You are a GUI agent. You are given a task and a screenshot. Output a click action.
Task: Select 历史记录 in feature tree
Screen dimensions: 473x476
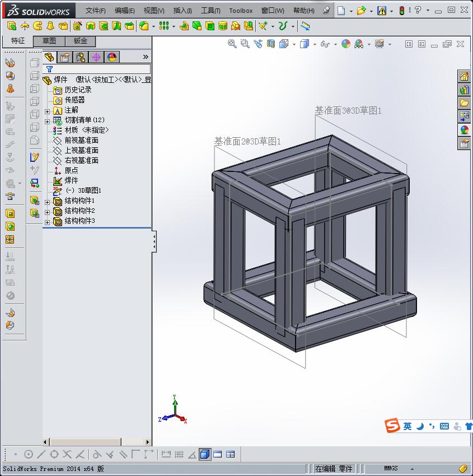tap(78, 90)
